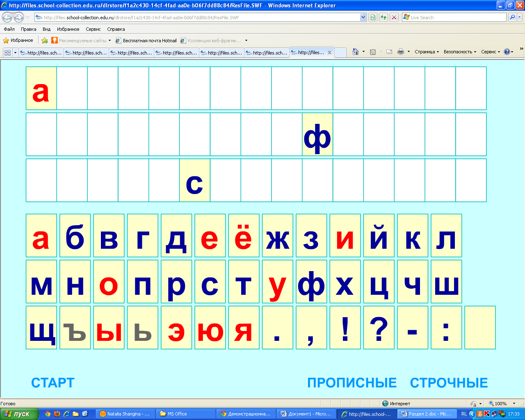Switch to the third browser tab
The image size is (525, 420).
click(132, 52)
